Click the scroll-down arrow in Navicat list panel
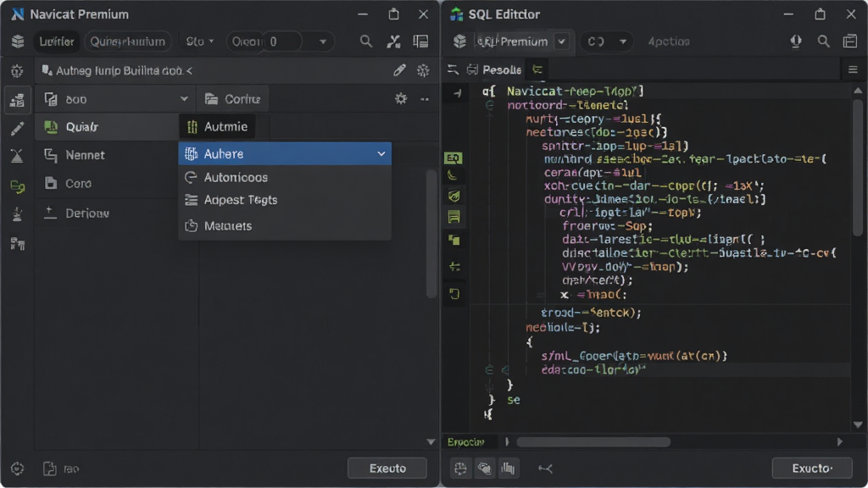Screen dimensions: 868x488 point(431,442)
